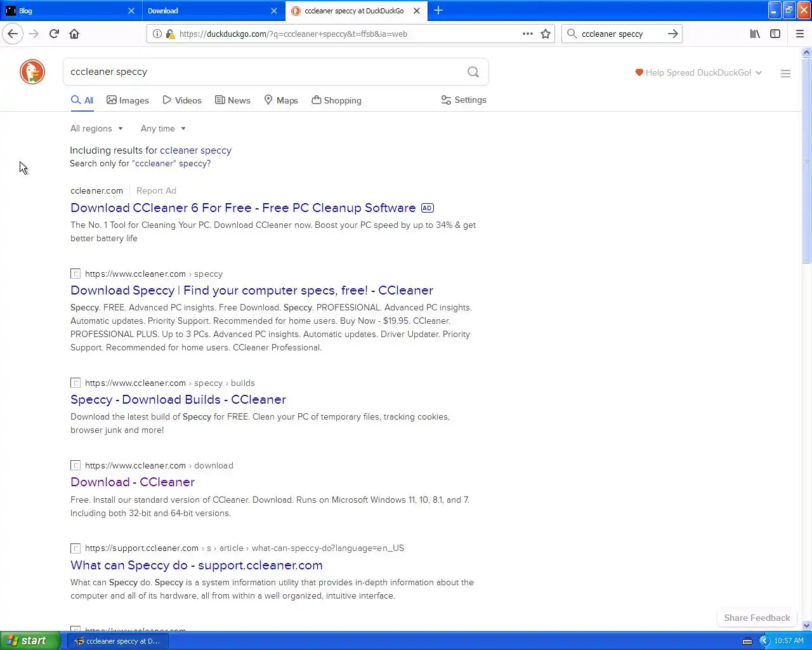Click the lock connection warning icon

click(x=170, y=34)
